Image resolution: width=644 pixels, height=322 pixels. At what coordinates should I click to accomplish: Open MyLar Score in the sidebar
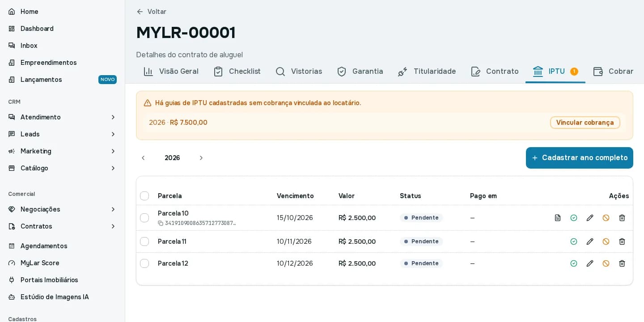(x=63, y=263)
